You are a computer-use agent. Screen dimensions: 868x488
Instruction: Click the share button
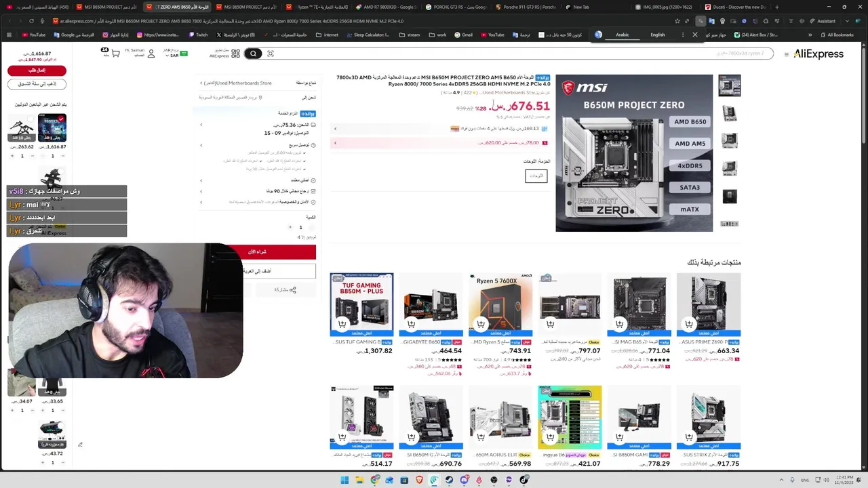285,290
